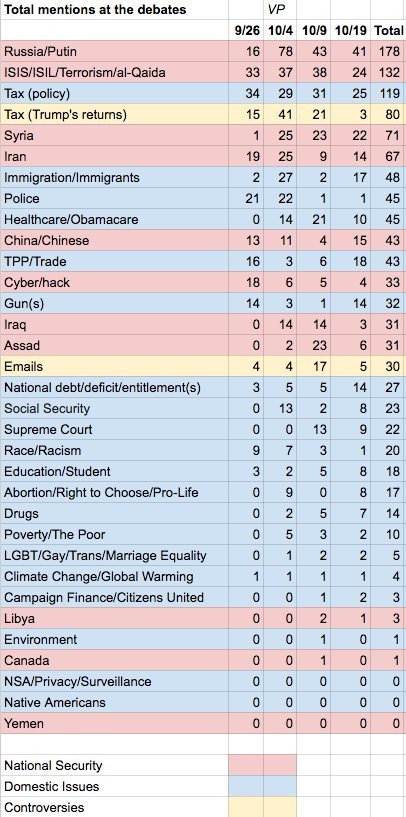This screenshot has height=817, width=406.
Task: Select the Yemen row label cell
Action: tap(114, 723)
